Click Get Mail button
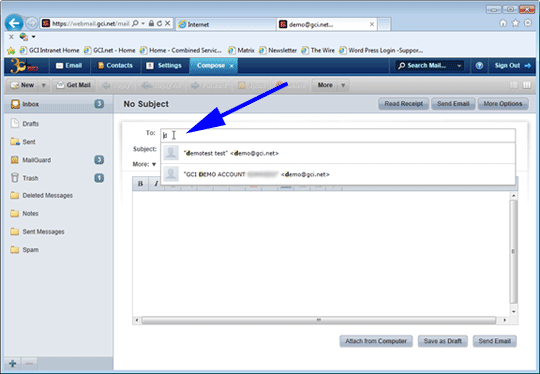The height and width of the screenshot is (374, 540). pyautogui.click(x=74, y=85)
